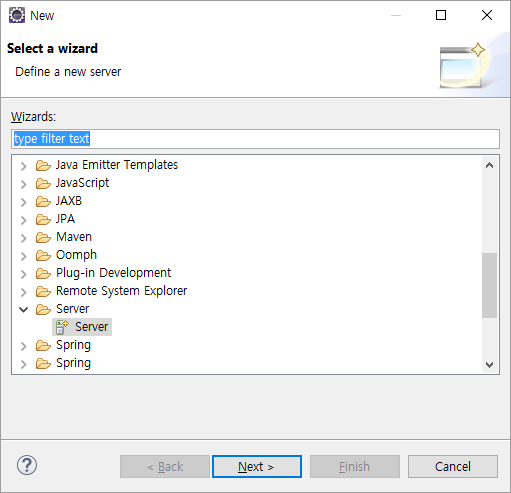Select the JPA category label
Screen dimensions: 511x493
[x=65, y=219]
